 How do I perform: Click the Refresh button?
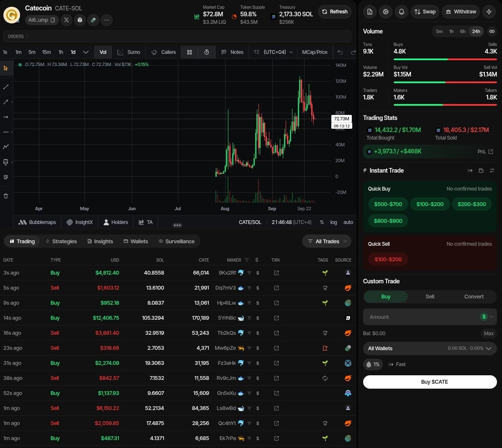[x=335, y=12]
